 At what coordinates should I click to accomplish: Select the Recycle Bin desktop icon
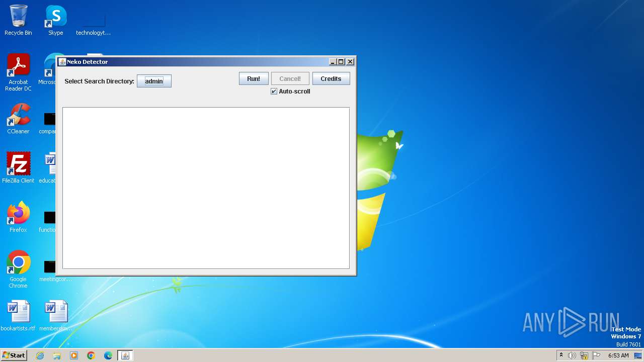pyautogui.click(x=18, y=20)
